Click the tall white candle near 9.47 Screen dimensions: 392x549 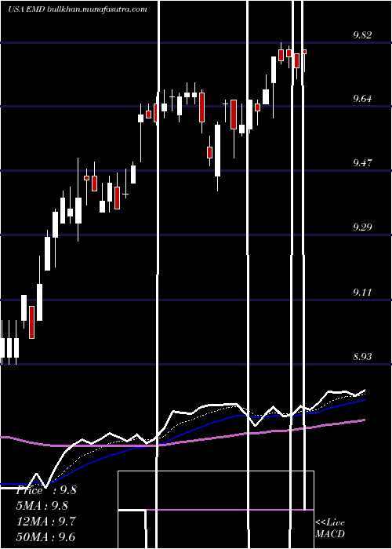point(218,151)
